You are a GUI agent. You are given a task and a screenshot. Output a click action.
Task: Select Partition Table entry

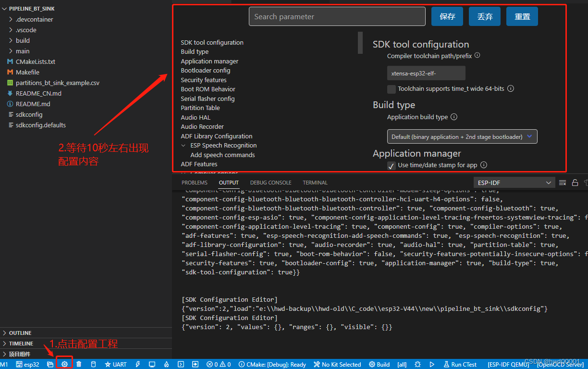tap(200, 108)
